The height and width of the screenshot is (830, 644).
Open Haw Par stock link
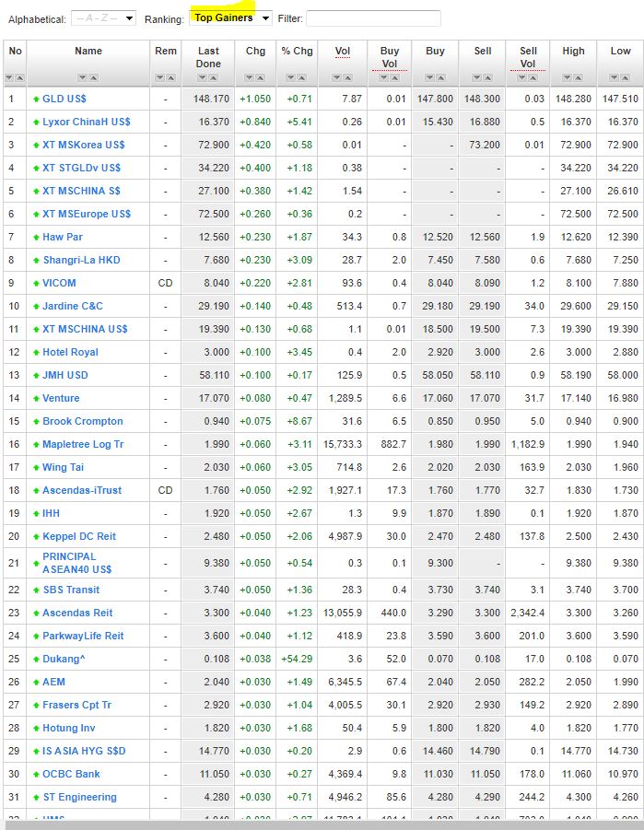coord(63,237)
